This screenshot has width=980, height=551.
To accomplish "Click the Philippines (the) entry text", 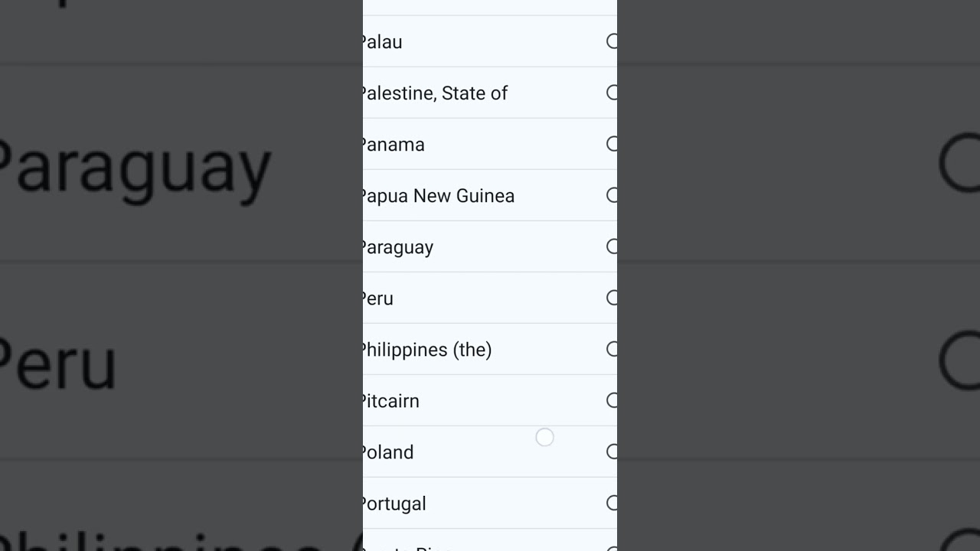I will tap(427, 350).
